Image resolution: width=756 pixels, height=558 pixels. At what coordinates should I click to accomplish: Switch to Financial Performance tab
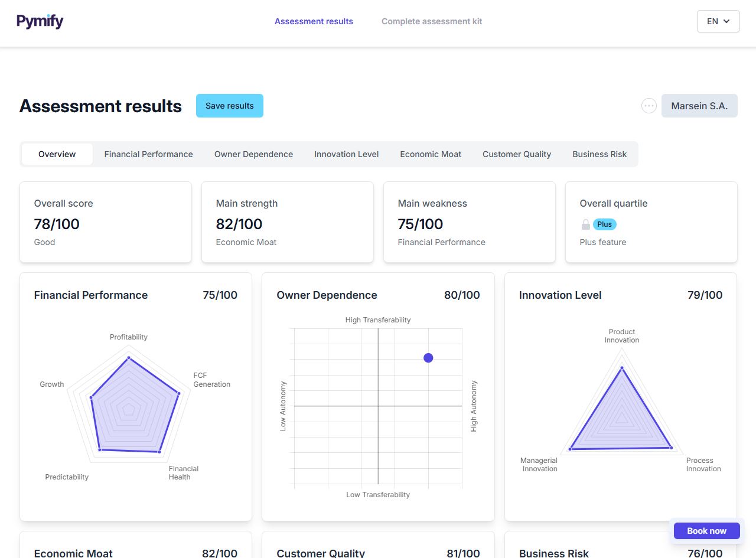pos(149,154)
